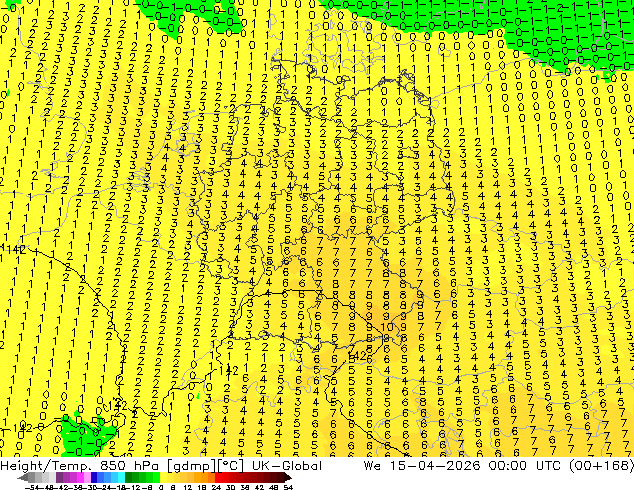Click the legend label '12' on scale

tap(188, 488)
